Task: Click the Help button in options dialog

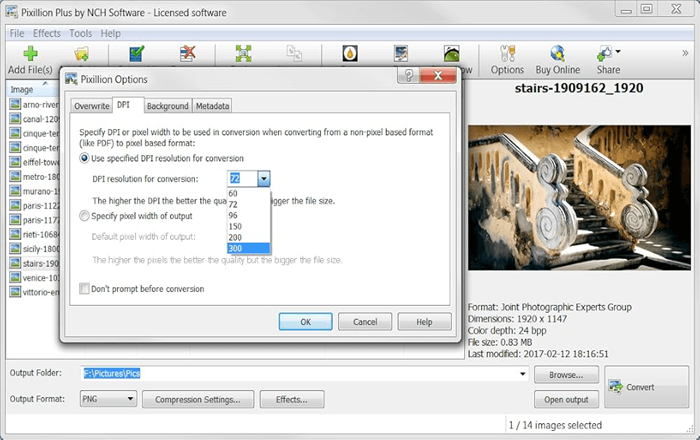Action: click(424, 322)
